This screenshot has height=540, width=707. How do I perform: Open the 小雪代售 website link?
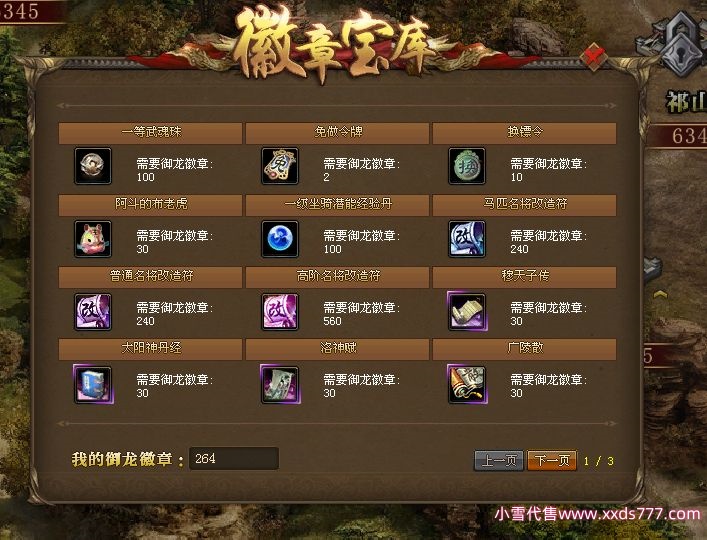597,514
